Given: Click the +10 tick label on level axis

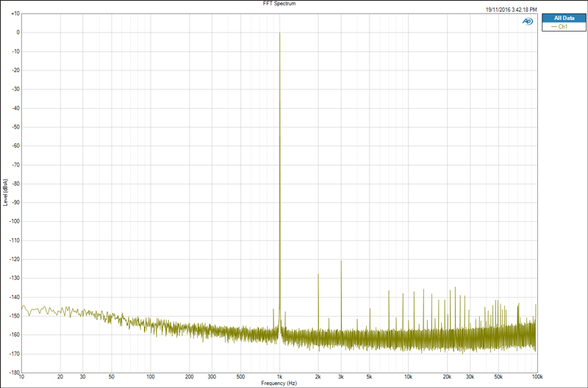Looking at the screenshot, I should point(15,13).
